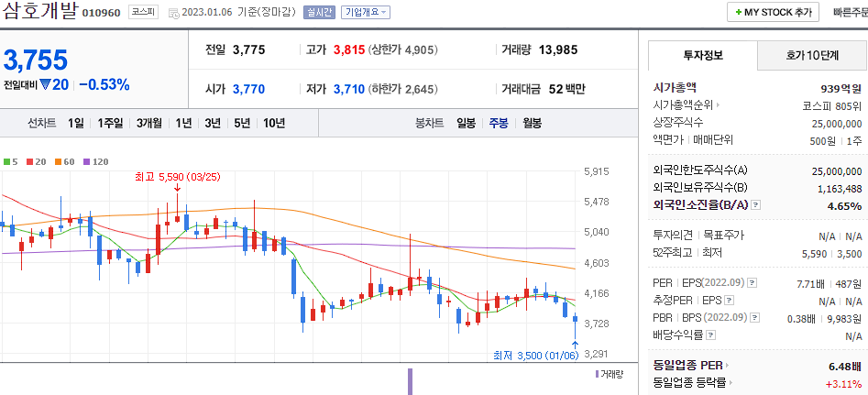The width and height of the screenshot is (868, 395).
Task: Select the 1일 line chart period
Action: (x=76, y=124)
